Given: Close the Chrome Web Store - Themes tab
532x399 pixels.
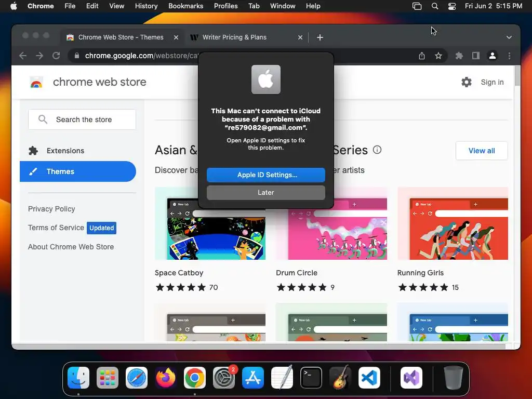Looking at the screenshot, I should (x=176, y=37).
